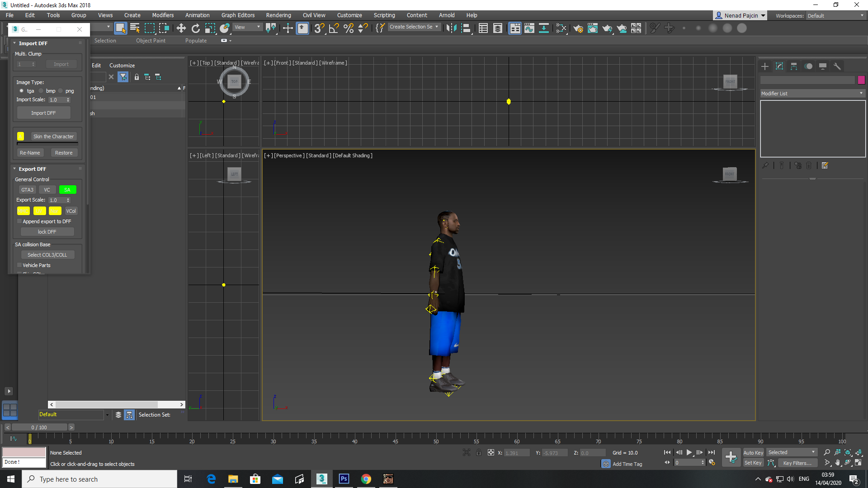Check the Vehicle Parts option
The image size is (868, 488).
pyautogui.click(x=19, y=265)
